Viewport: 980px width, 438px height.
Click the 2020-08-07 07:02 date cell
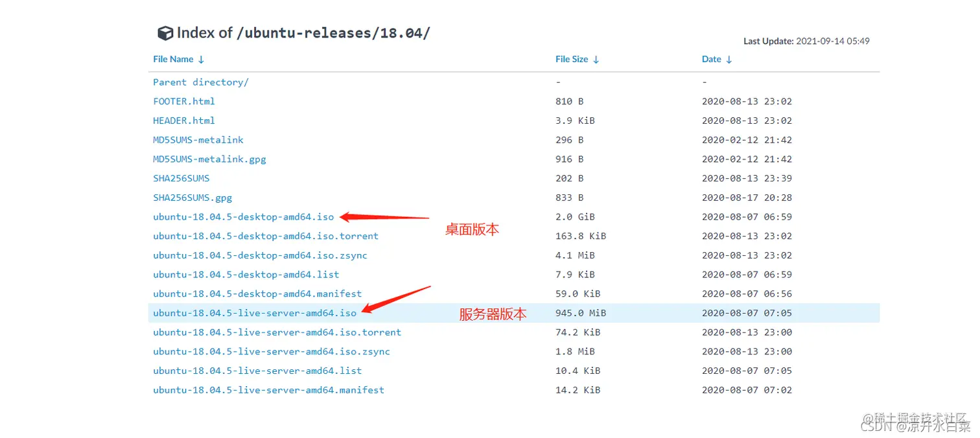[x=747, y=390]
